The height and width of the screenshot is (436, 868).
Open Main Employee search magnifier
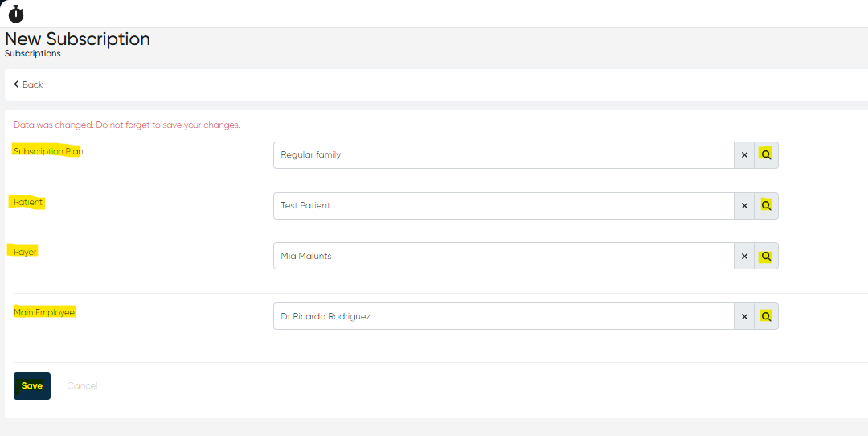pos(766,317)
